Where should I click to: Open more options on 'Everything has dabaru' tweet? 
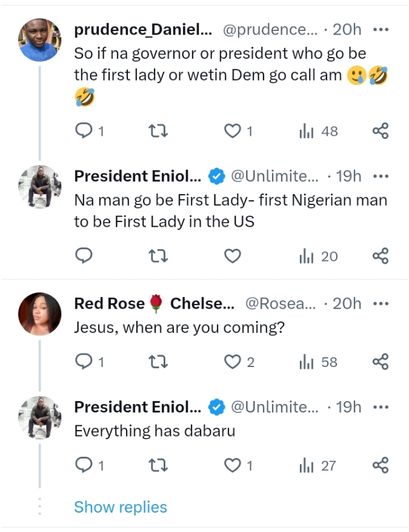(381, 407)
